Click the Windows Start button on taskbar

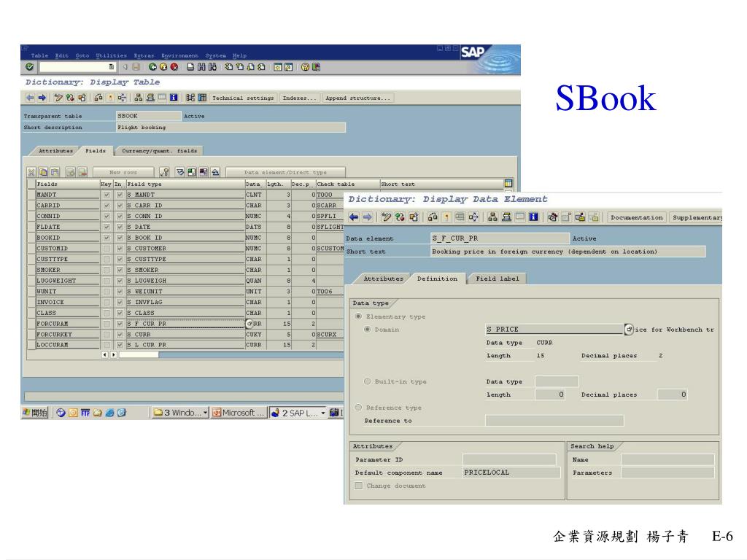pyautogui.click(x=35, y=413)
